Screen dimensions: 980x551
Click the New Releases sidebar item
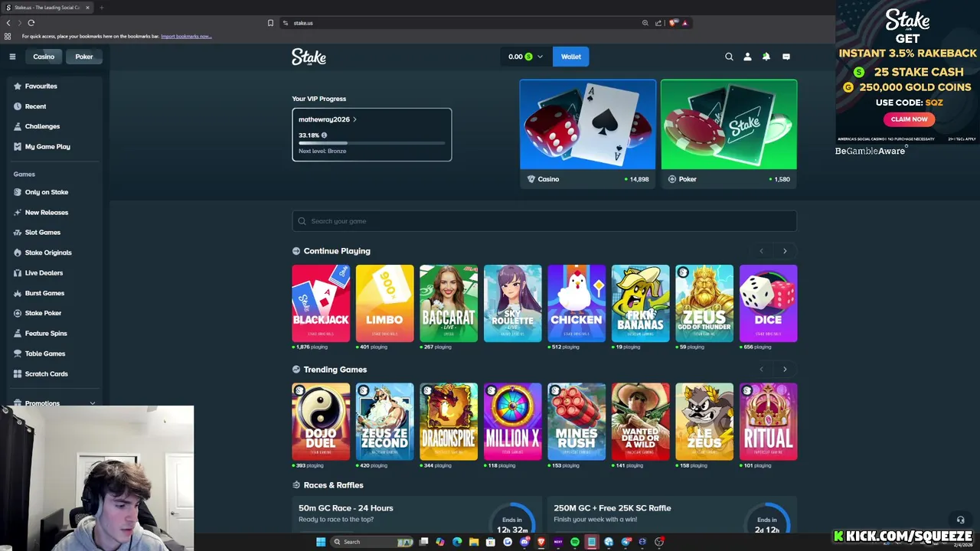(x=54, y=213)
